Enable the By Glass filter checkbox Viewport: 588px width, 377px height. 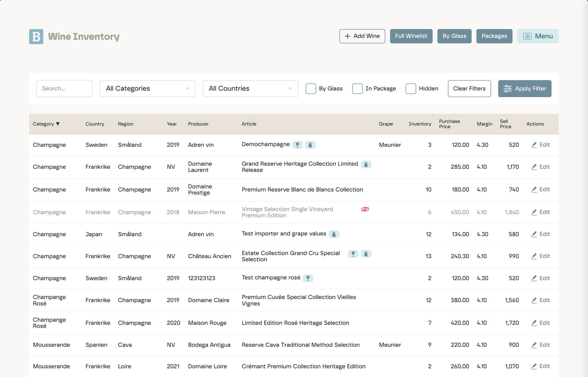pyautogui.click(x=311, y=89)
